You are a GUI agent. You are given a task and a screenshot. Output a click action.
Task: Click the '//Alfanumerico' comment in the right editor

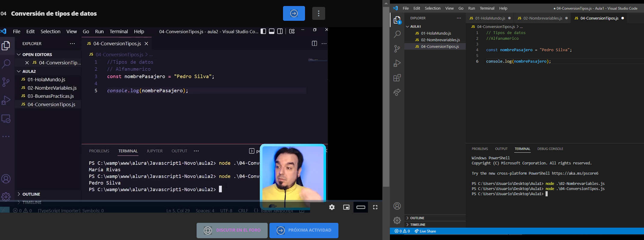point(502,39)
